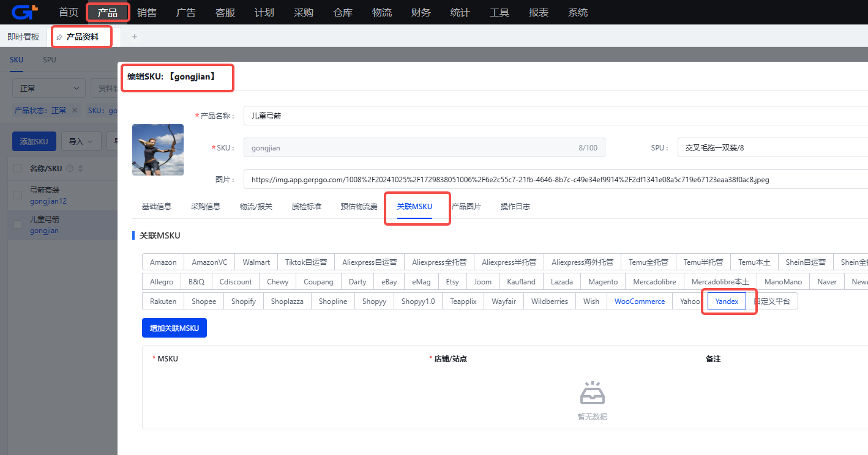Image resolution: width=868 pixels, height=455 pixels.
Task: Select the Amazon platform button
Action: [x=163, y=262]
